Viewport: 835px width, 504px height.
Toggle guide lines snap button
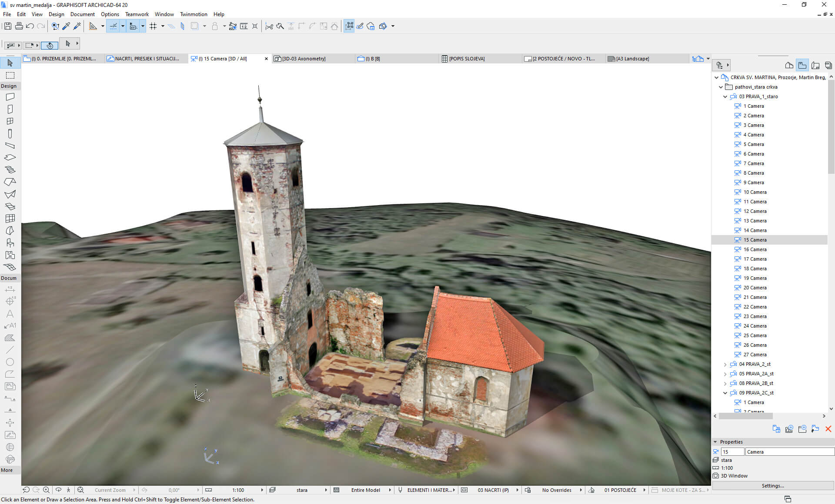coord(113,26)
